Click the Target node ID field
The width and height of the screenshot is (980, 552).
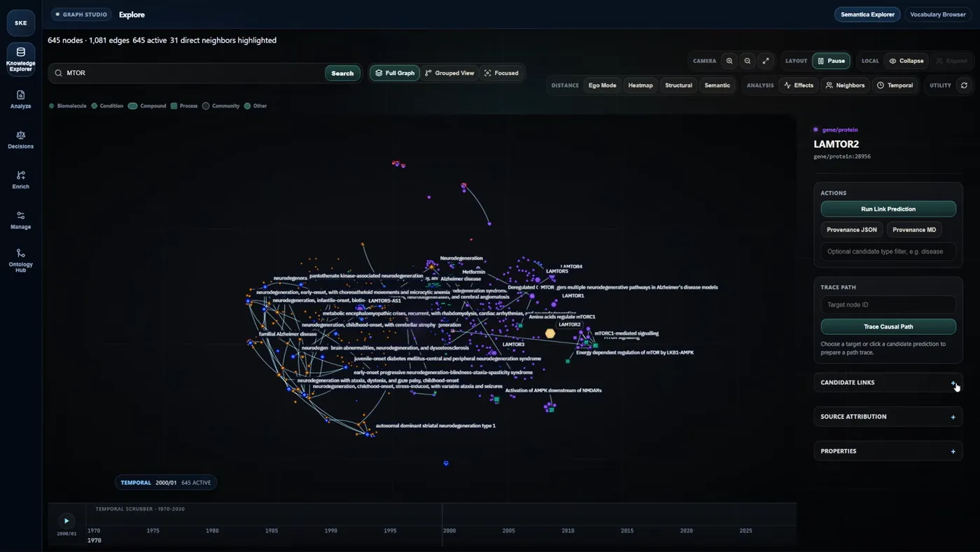(x=888, y=304)
